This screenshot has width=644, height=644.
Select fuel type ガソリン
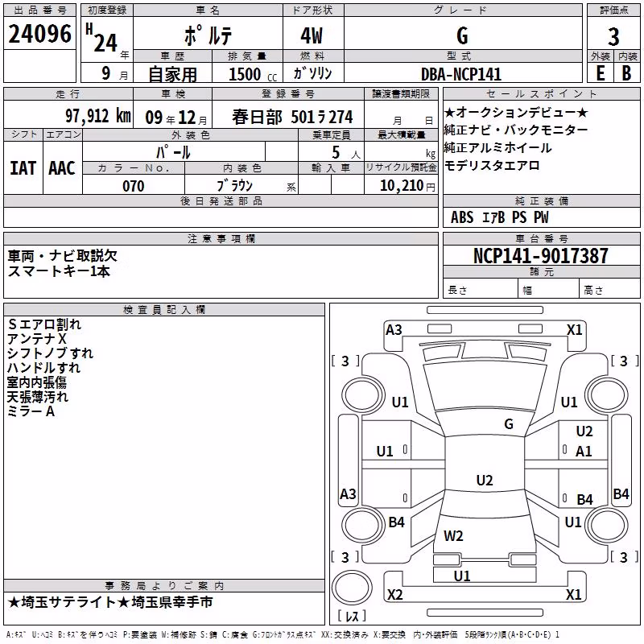pyautogui.click(x=312, y=73)
